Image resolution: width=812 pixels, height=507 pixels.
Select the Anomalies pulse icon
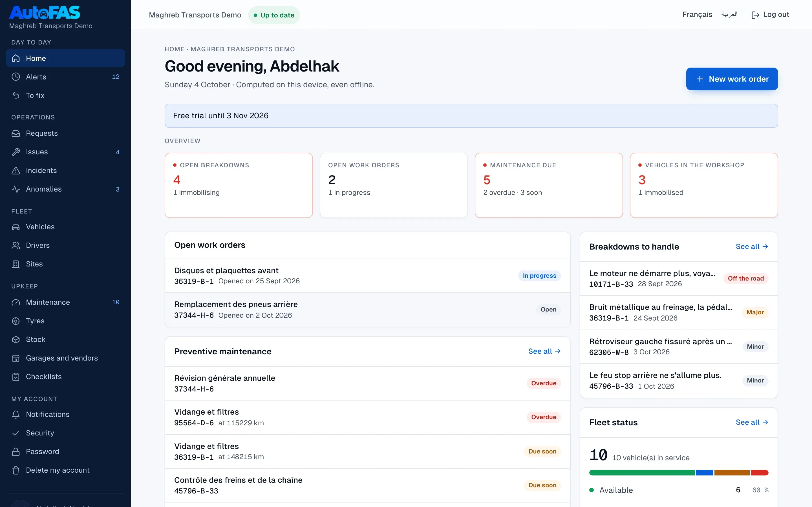pyautogui.click(x=16, y=189)
